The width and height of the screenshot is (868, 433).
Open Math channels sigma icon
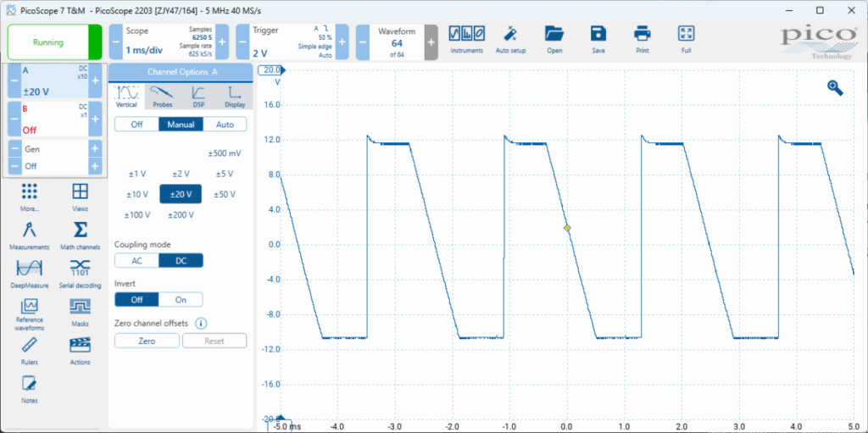pos(81,234)
